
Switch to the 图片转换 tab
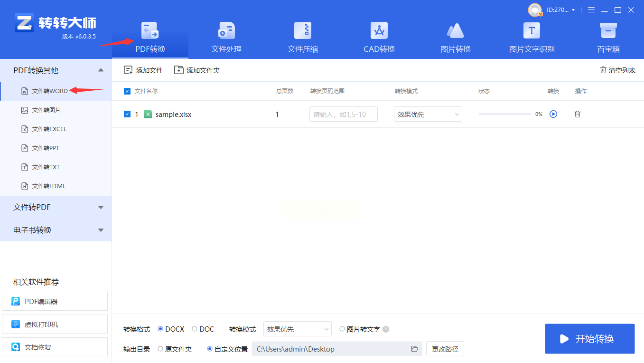(455, 38)
